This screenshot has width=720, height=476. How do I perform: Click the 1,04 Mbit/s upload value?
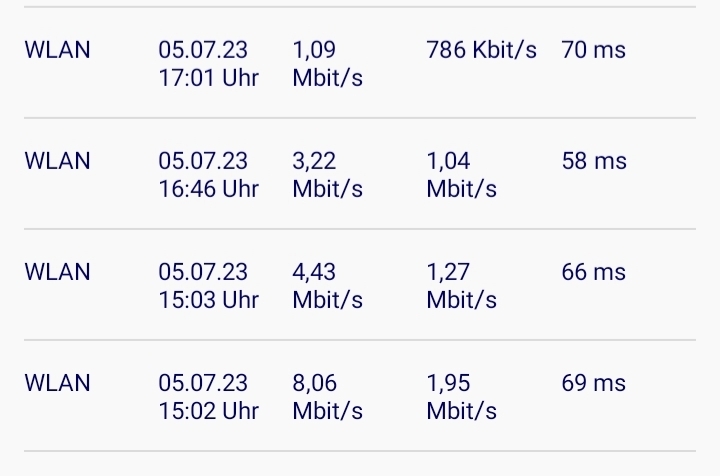(x=461, y=174)
